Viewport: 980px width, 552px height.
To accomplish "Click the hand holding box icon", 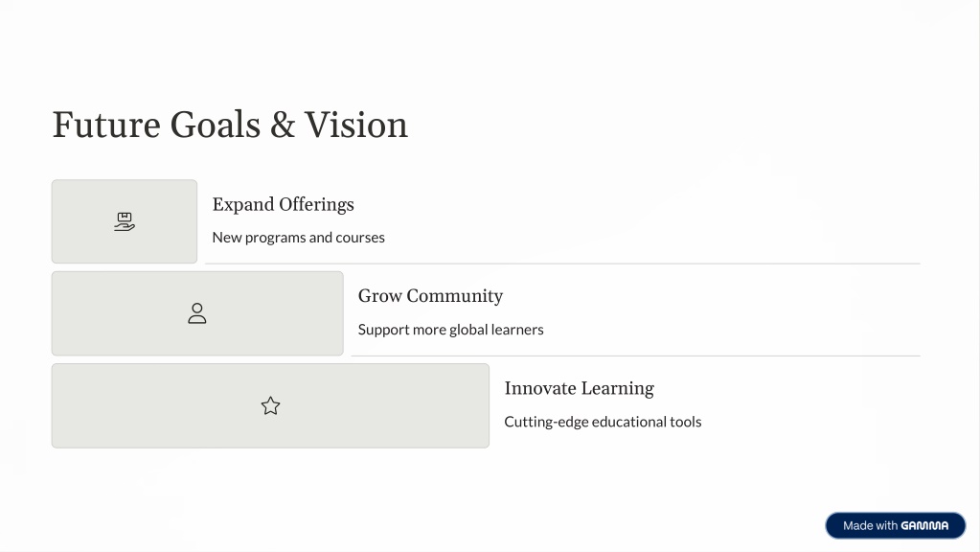I will (x=125, y=222).
